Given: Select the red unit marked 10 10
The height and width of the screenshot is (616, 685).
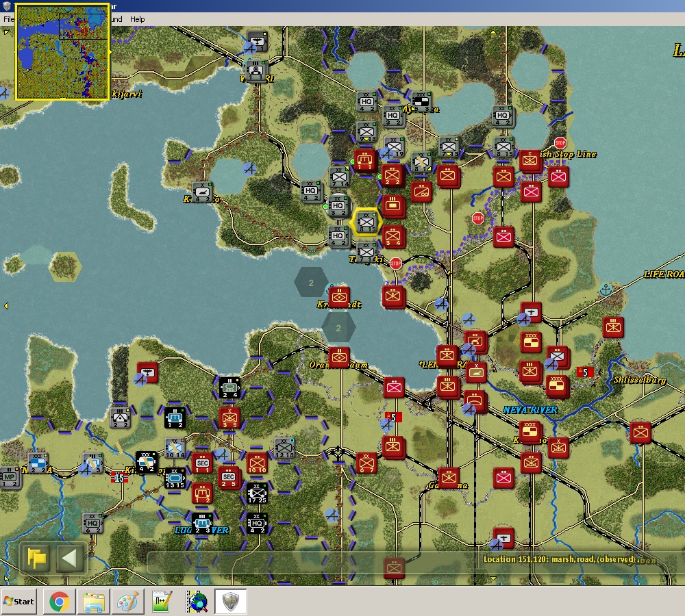Looking at the screenshot, I should (257, 463).
